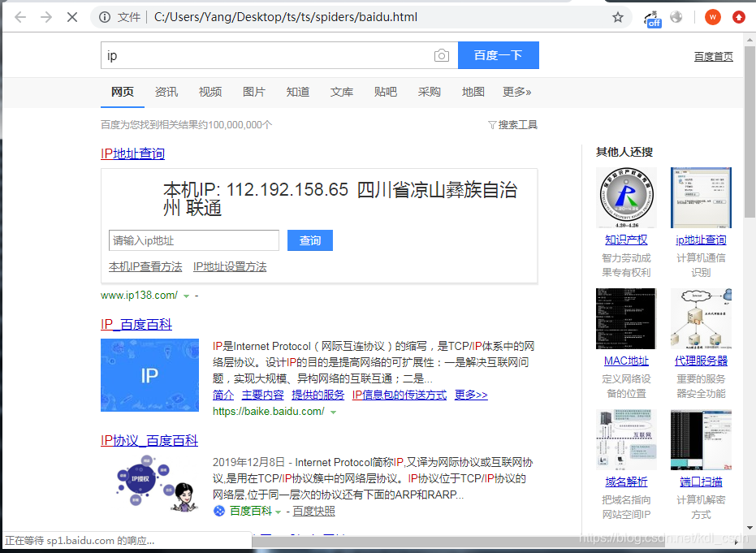
Task: Open the IP_百度百科 result title
Action: (x=136, y=325)
